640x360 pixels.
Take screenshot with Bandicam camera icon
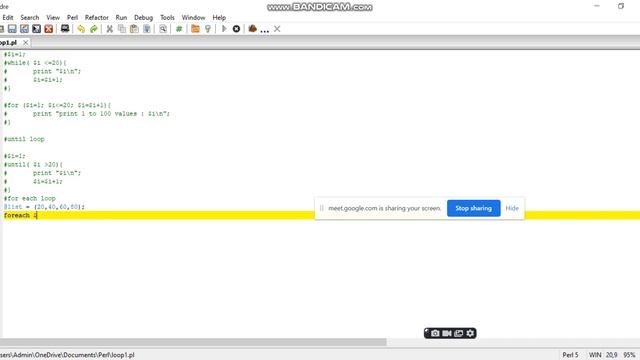[435, 333]
